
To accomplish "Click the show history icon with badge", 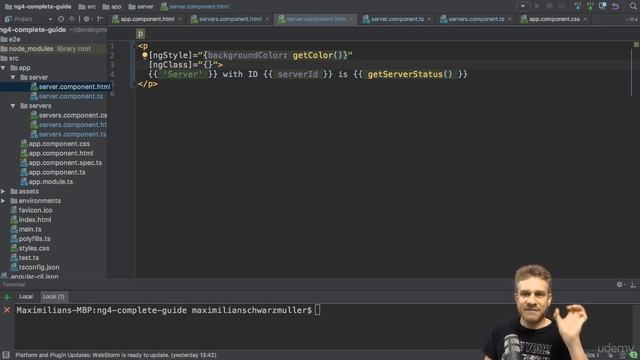I will (602, 6).
